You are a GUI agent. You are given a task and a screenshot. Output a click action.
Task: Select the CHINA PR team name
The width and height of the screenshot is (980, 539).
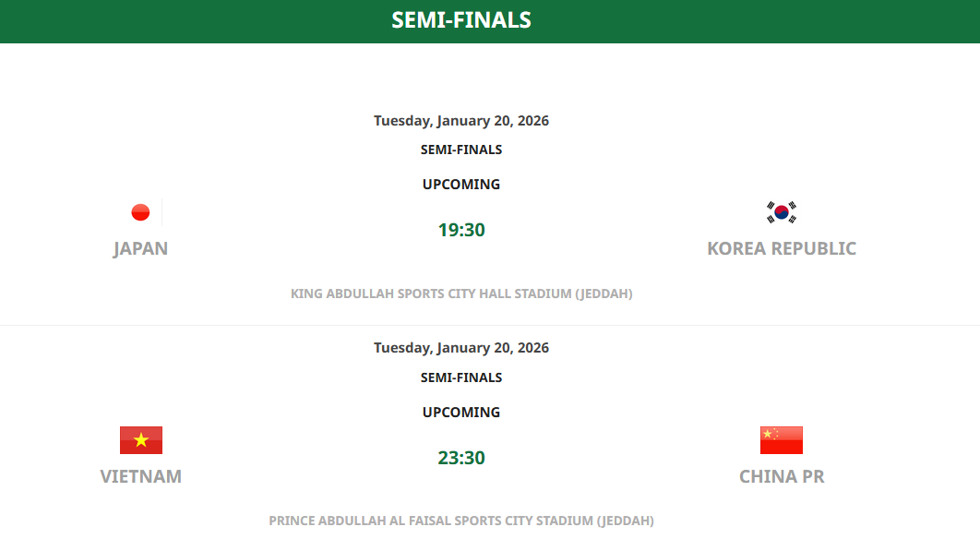(782, 476)
